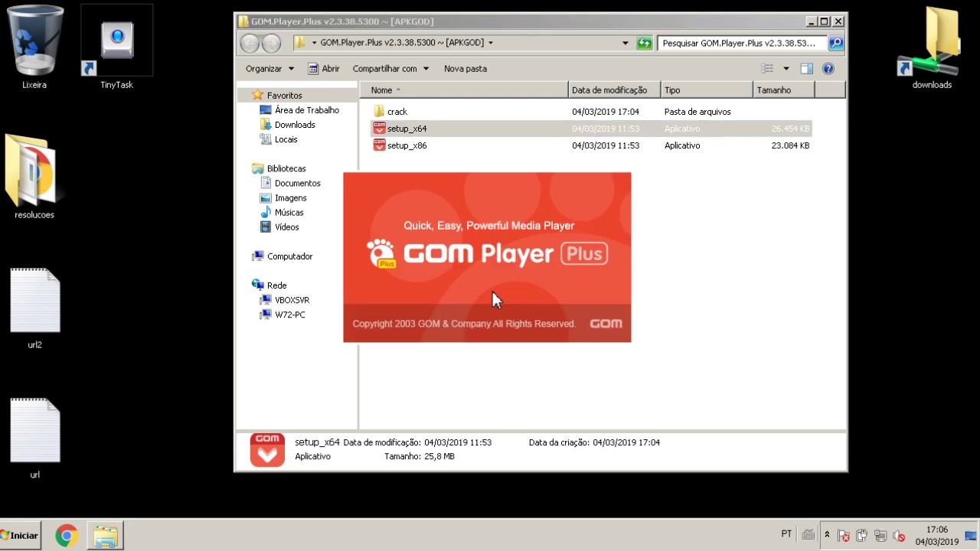The height and width of the screenshot is (551, 980).
Task: Click the Abrir toolbar button
Action: pyautogui.click(x=324, y=69)
